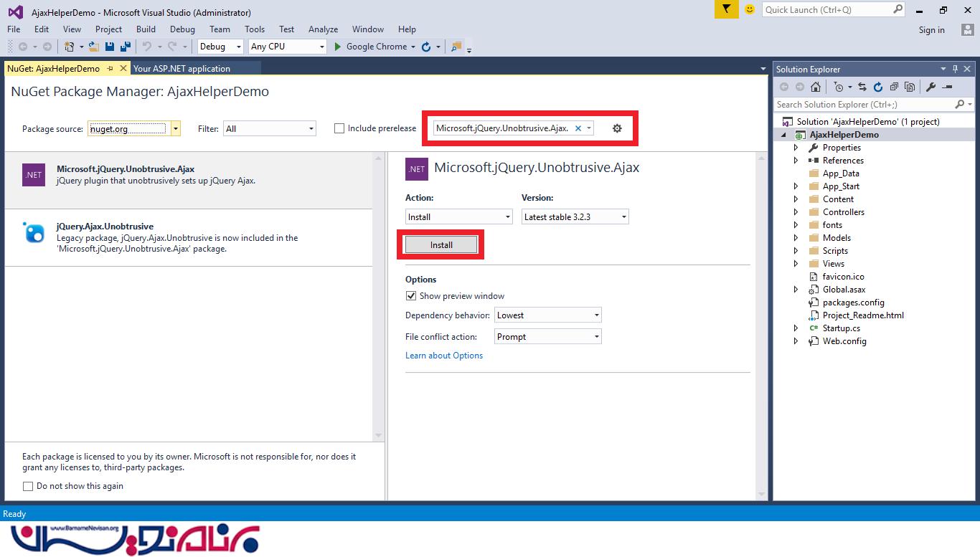Click the Install button
Image resolution: width=980 pixels, height=557 pixels.
coord(441,245)
